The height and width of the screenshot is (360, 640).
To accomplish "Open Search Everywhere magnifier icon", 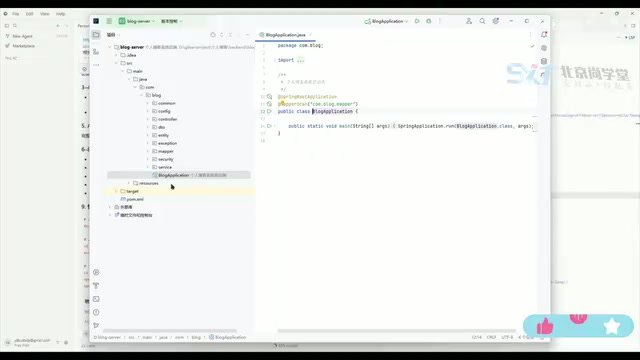I will (482, 21).
